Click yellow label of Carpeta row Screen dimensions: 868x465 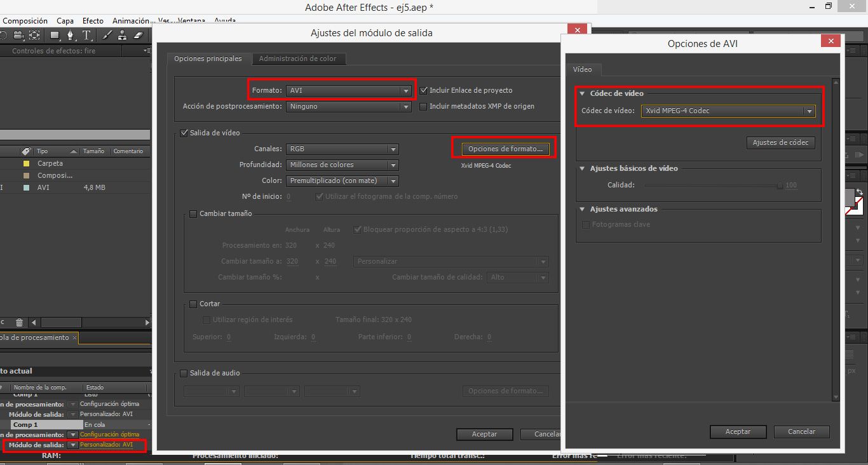pyautogui.click(x=26, y=163)
